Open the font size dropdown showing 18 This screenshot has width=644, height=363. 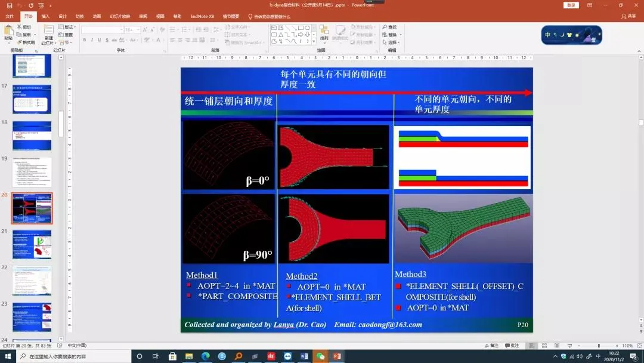(132, 30)
